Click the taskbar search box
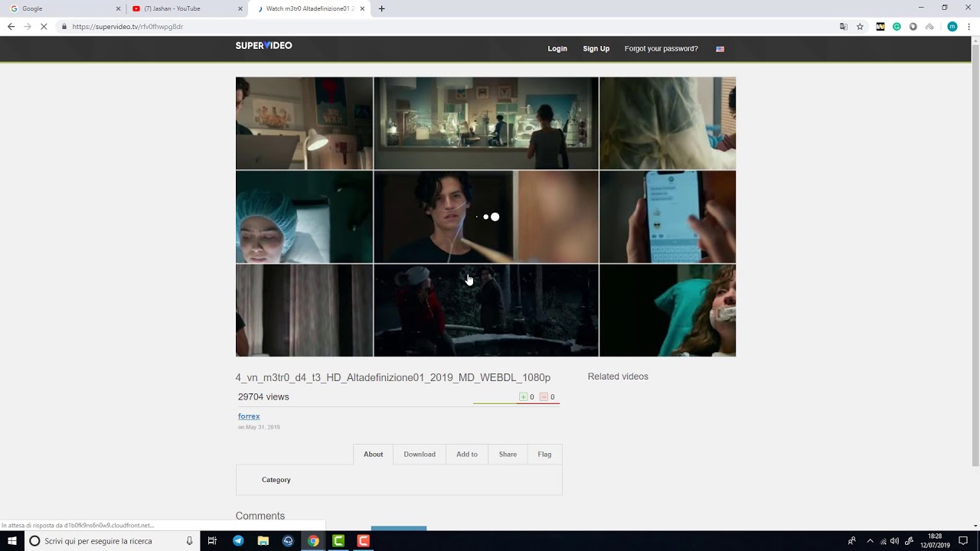980x551 pixels. [x=113, y=541]
